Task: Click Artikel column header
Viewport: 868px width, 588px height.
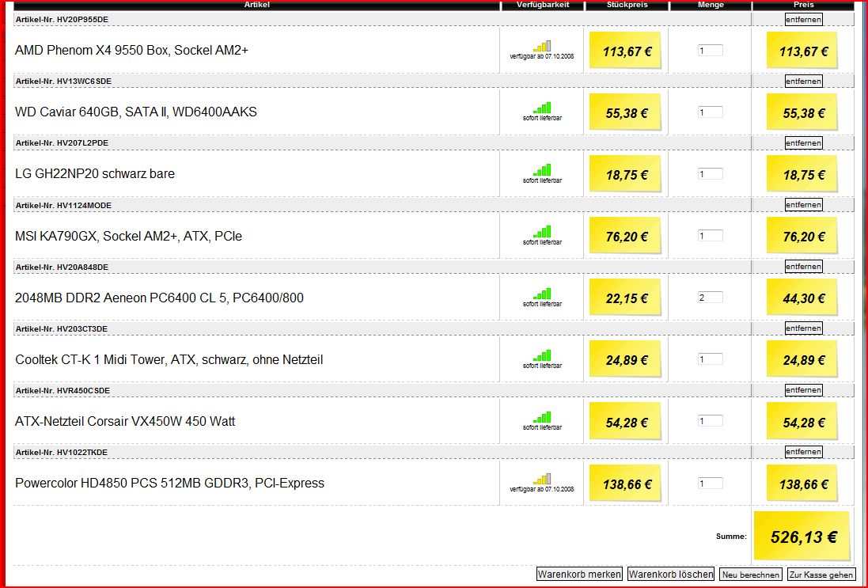Action: point(257,5)
